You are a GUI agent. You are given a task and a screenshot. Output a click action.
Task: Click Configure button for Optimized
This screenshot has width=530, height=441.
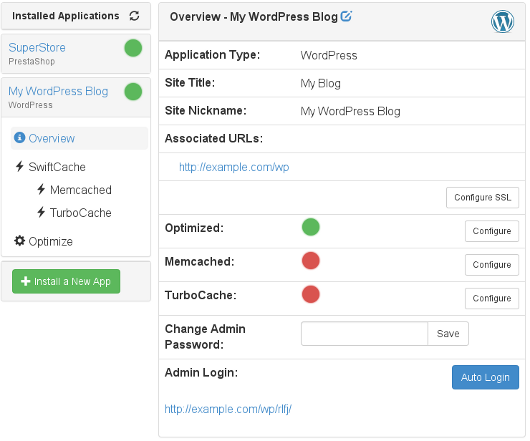(492, 231)
